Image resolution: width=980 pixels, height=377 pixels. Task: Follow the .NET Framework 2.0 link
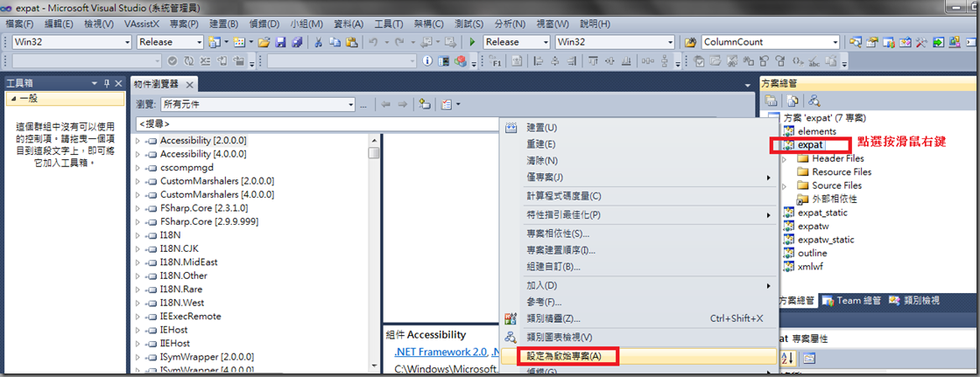coord(441,353)
